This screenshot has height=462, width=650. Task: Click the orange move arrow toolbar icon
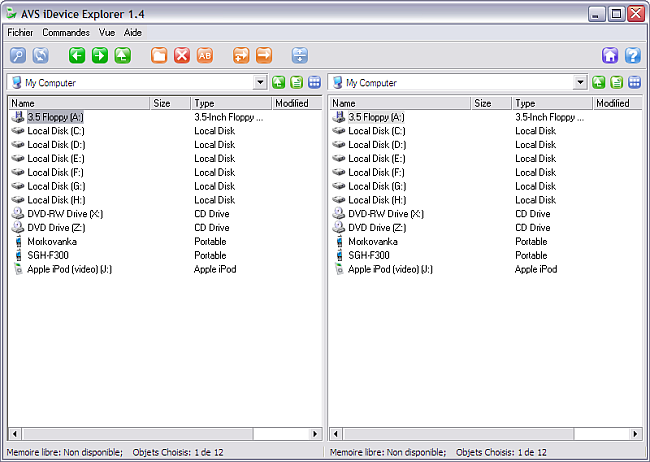coord(264,56)
